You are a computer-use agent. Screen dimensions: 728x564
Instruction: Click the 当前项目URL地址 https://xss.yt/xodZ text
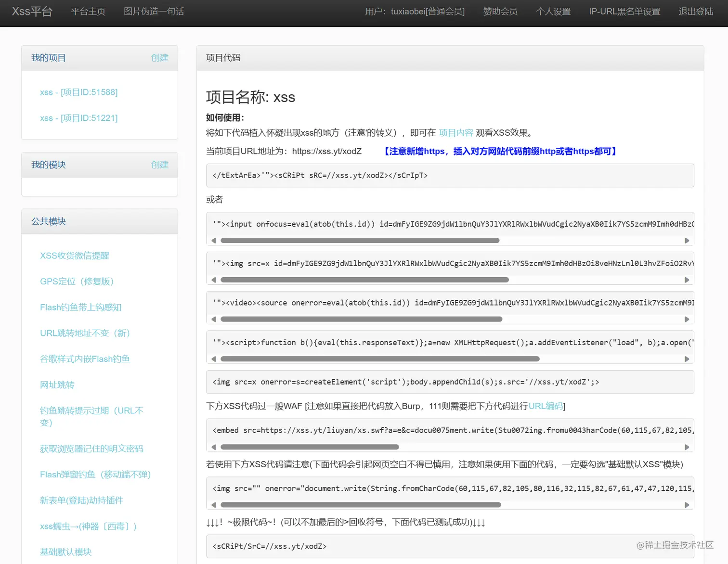(284, 151)
